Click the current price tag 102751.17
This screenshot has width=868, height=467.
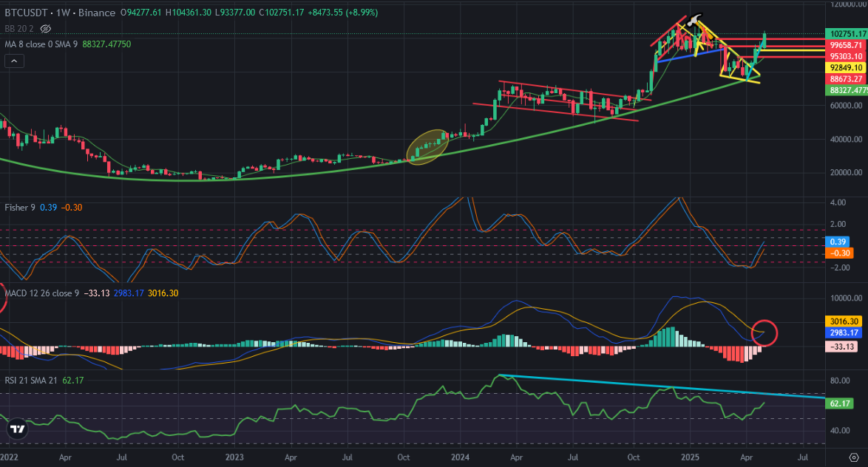click(x=847, y=34)
